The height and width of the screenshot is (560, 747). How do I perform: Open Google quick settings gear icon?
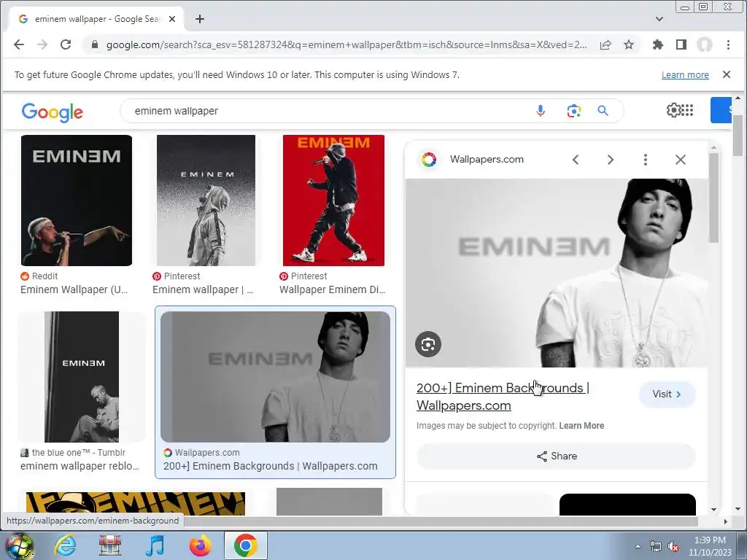click(673, 111)
